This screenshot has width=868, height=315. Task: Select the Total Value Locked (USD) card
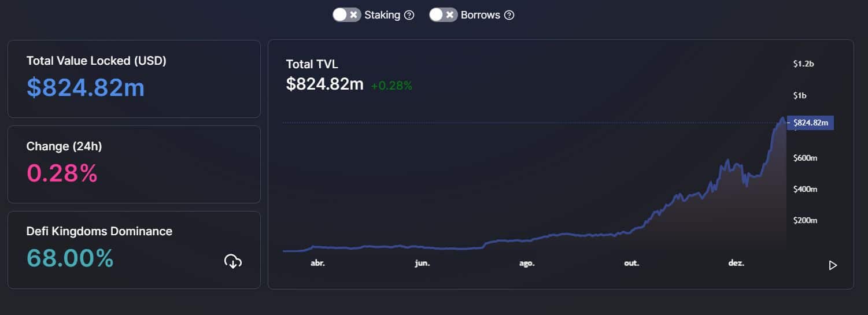click(134, 79)
